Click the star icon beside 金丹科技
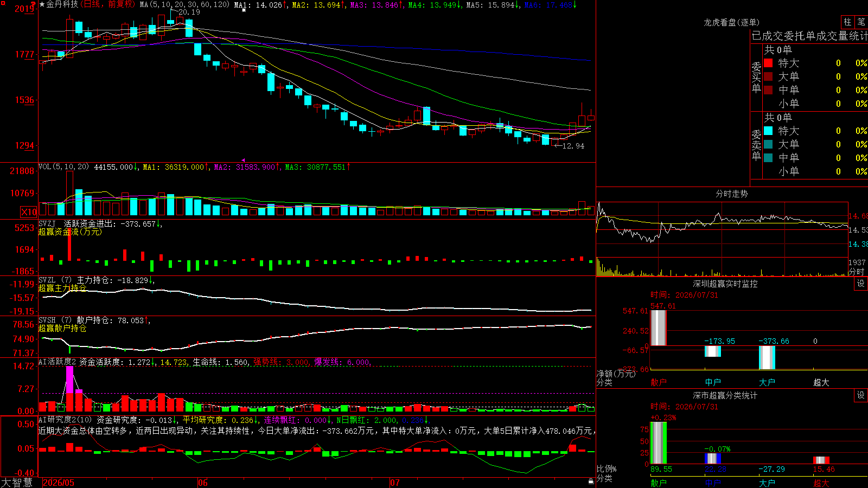Screen dimensions: 868x488 tap(42, 4)
